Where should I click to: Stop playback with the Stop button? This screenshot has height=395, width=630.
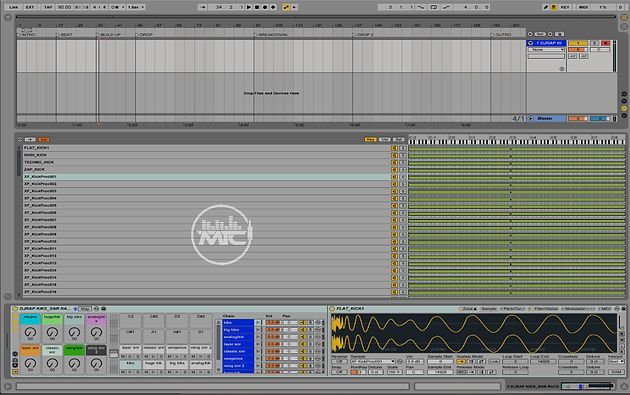coord(257,7)
